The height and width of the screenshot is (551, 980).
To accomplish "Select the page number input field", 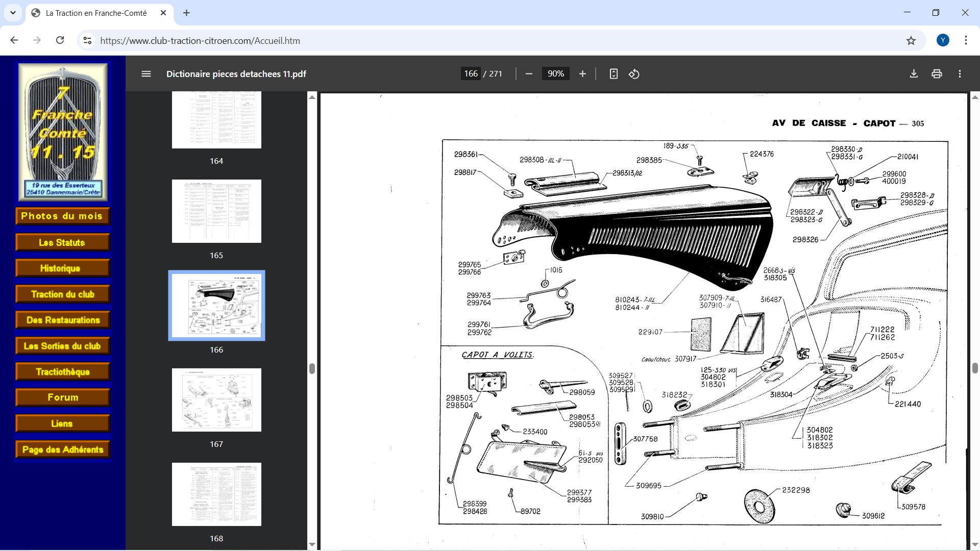I will (x=471, y=74).
